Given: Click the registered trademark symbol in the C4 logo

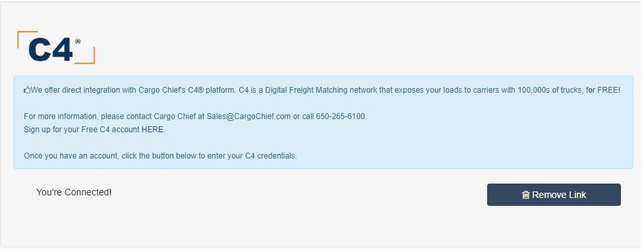Looking at the screenshot, I should click(78, 41).
